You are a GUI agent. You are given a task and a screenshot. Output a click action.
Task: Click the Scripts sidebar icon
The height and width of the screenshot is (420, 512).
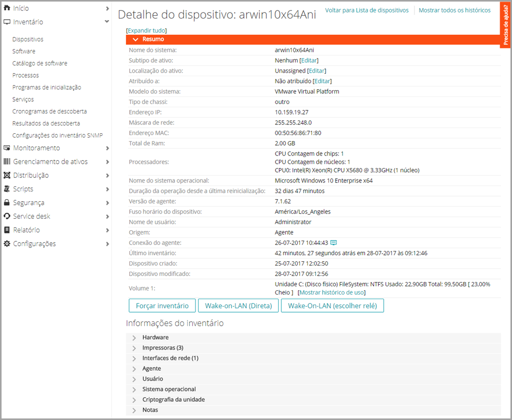[7, 189]
